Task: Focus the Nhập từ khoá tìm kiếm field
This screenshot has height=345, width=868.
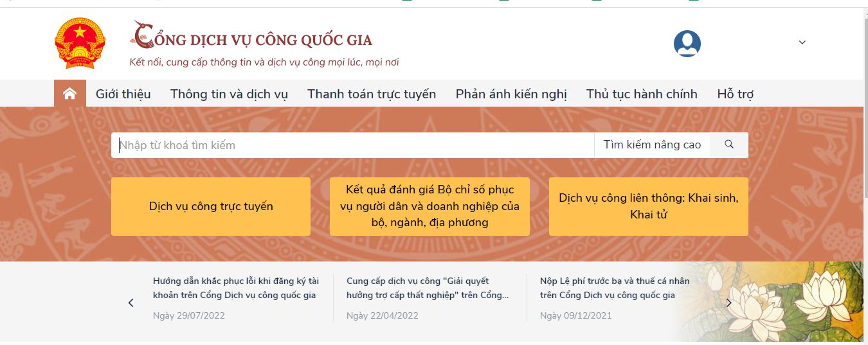Action: pyautogui.click(x=353, y=145)
